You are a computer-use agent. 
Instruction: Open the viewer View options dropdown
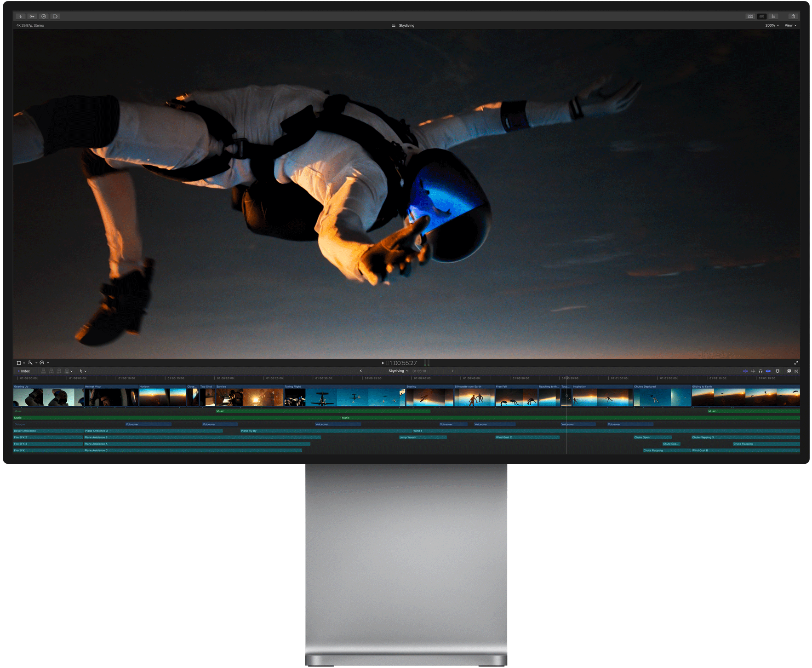(x=790, y=26)
